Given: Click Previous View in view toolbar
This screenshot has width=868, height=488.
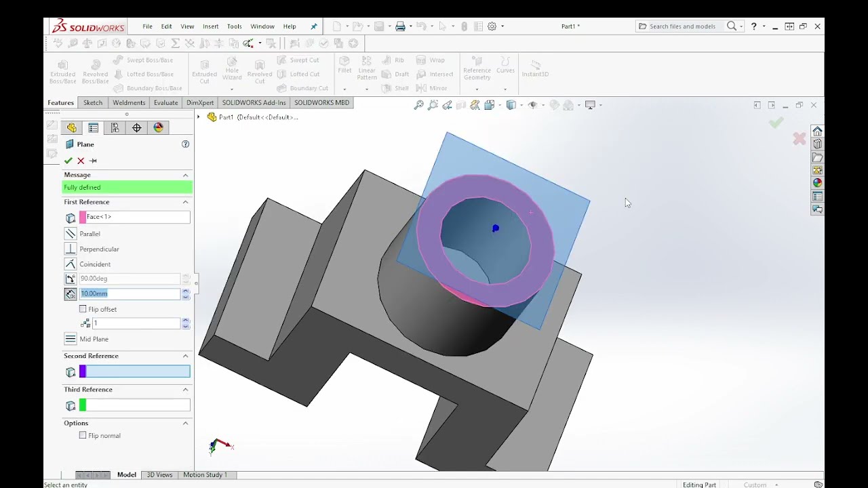Looking at the screenshot, I should [x=447, y=105].
